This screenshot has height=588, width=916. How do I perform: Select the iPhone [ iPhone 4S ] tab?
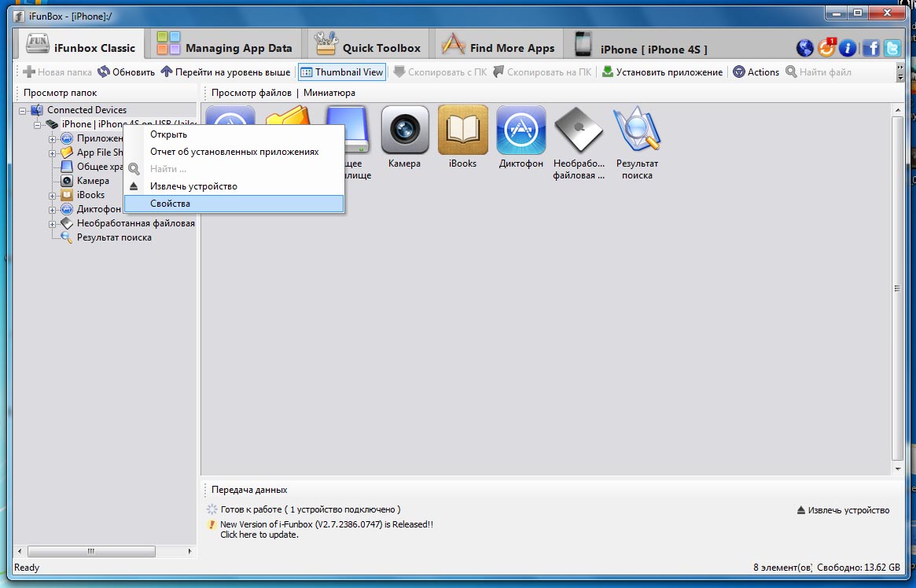point(640,46)
